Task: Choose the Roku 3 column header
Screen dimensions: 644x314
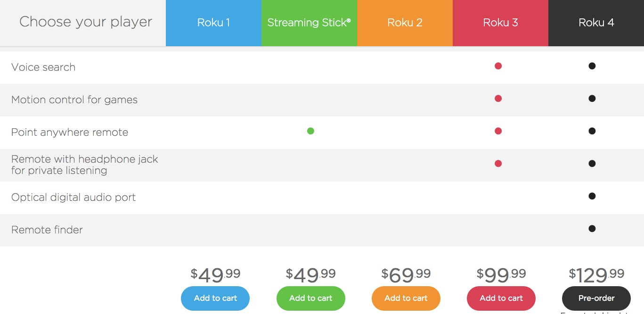Action: pyautogui.click(x=500, y=23)
